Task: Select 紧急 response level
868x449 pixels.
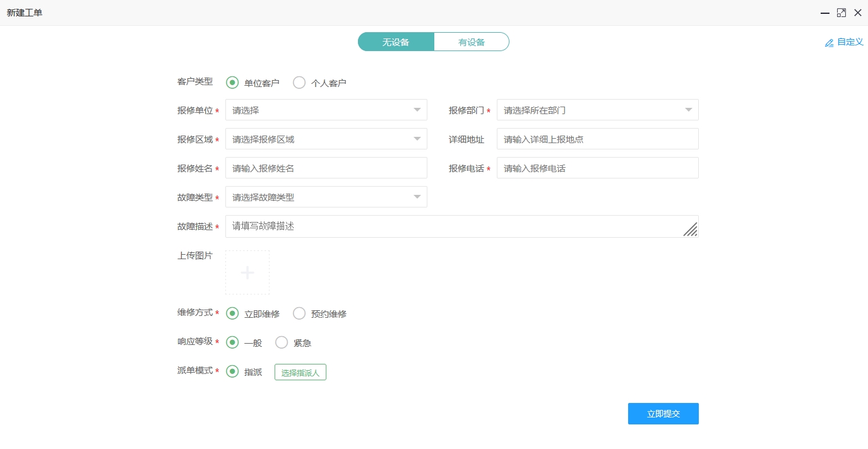Action: pyautogui.click(x=282, y=342)
